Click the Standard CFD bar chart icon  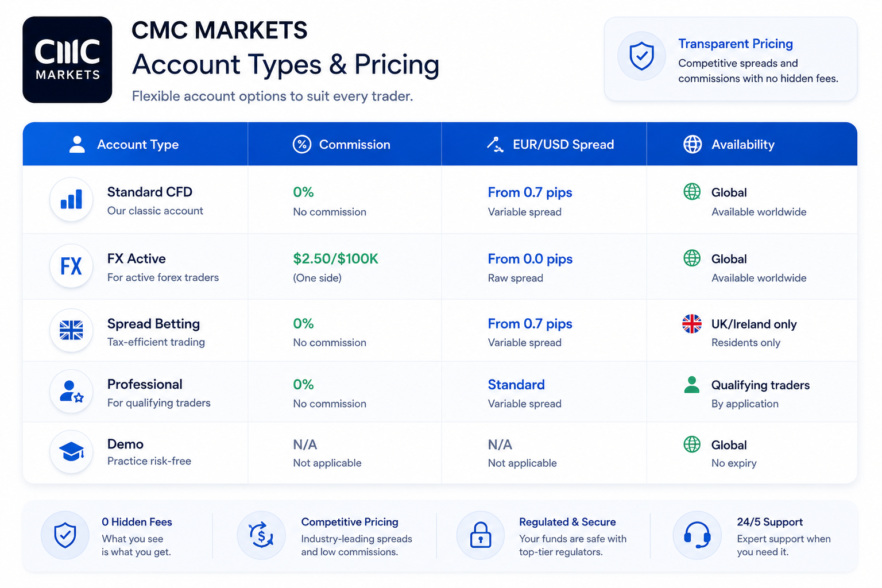pos(71,199)
